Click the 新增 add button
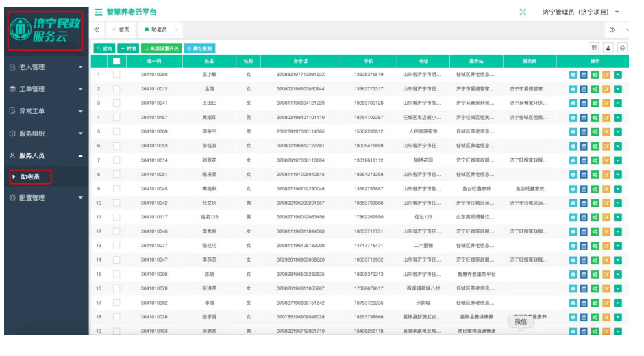The image size is (644, 356). coord(128,49)
